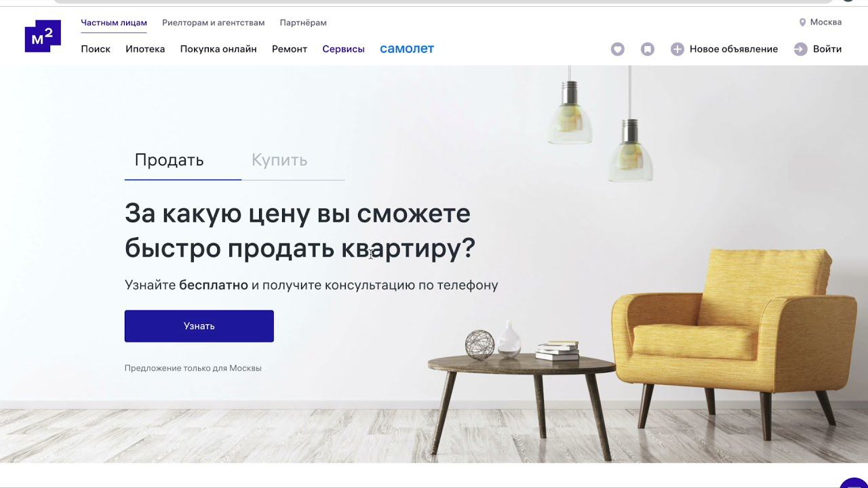This screenshot has height=488, width=868.
Task: Click the M2 logo icon
Action: pyautogui.click(x=43, y=36)
